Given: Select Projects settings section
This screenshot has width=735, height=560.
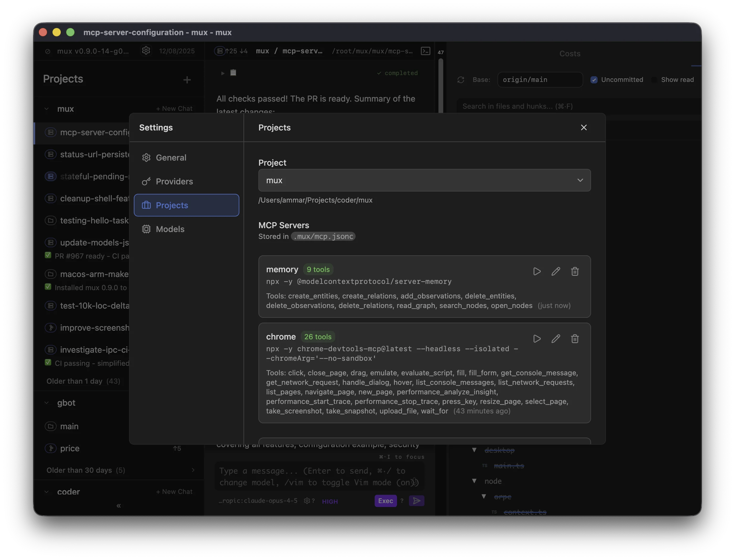Looking at the screenshot, I should pyautogui.click(x=186, y=205).
